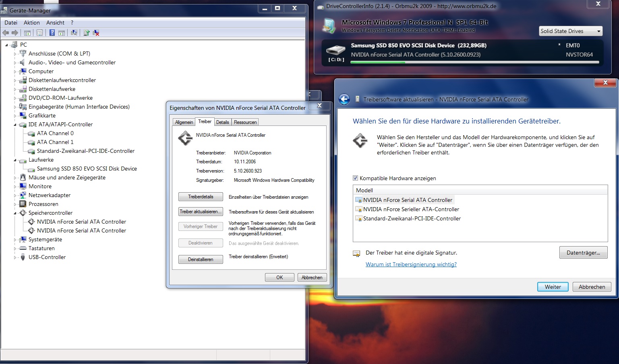Click the Netzwerkadapter icon
Image resolution: width=619 pixels, height=364 pixels.
pos(23,195)
